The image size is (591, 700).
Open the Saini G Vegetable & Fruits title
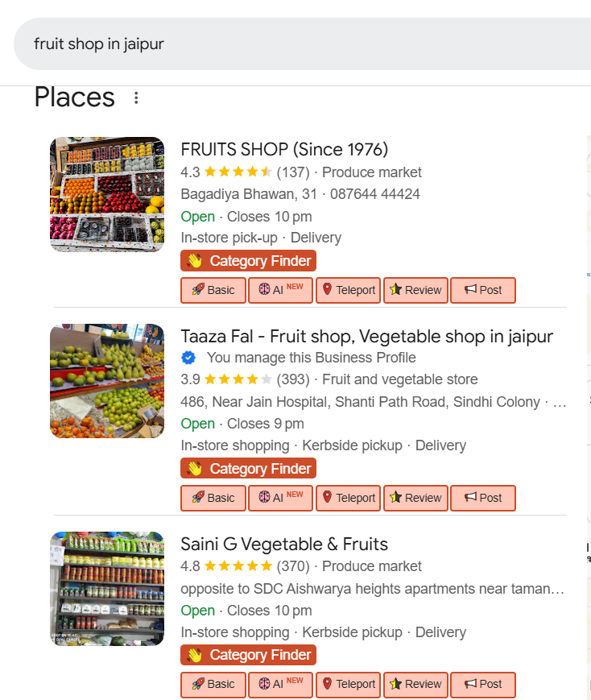pyautogui.click(x=284, y=544)
